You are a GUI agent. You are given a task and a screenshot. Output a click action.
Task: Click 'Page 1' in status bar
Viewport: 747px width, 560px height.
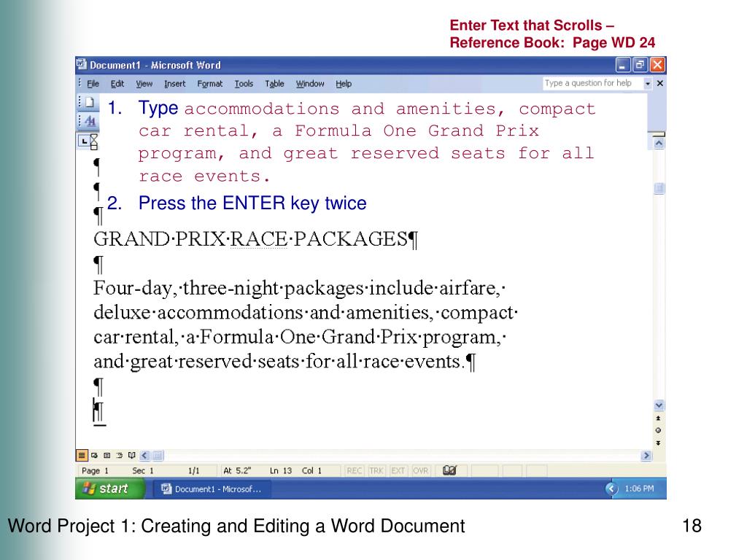pos(95,470)
